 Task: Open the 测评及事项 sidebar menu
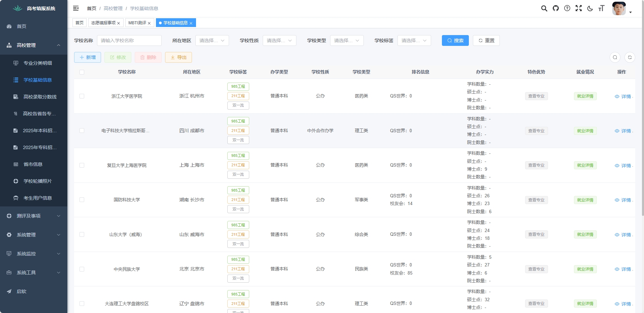(34, 216)
